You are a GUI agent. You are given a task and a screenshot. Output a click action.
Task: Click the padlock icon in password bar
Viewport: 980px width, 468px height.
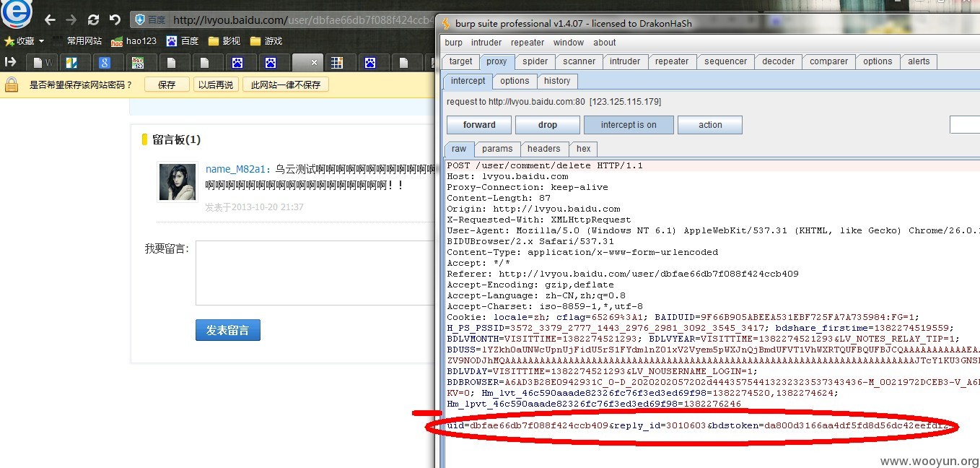(12, 84)
